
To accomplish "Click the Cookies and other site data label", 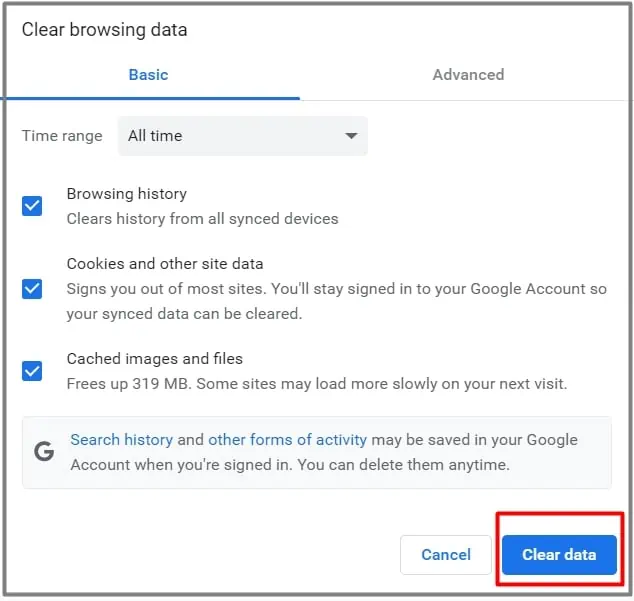I will coord(165,264).
